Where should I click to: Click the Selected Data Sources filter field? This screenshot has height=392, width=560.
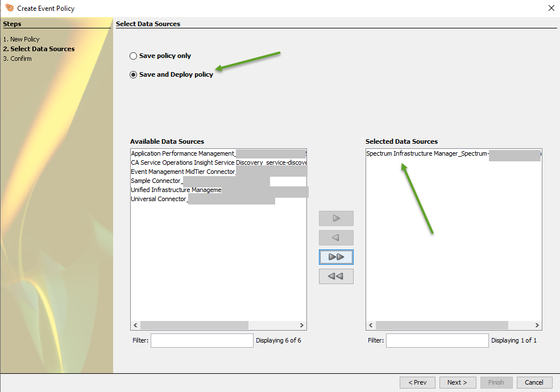pos(437,341)
